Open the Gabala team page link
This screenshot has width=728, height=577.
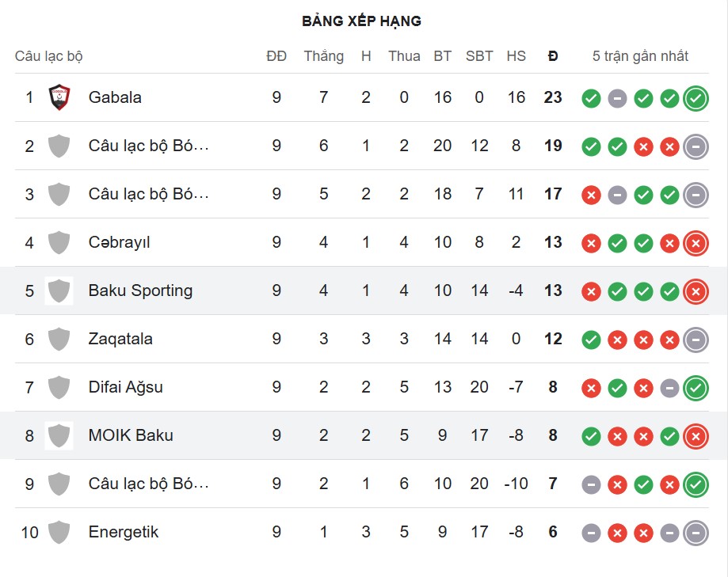[116, 97]
